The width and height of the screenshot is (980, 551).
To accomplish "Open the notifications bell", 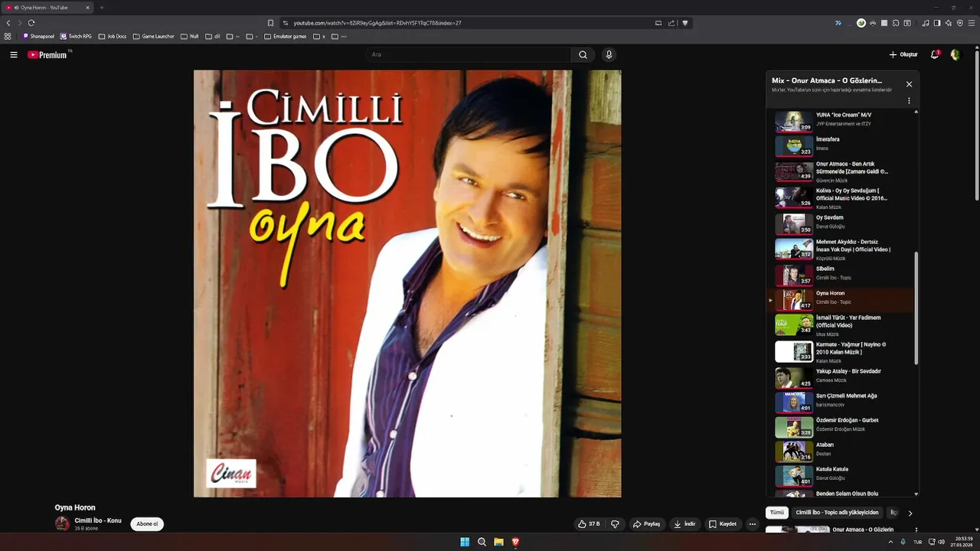I will pyautogui.click(x=935, y=54).
